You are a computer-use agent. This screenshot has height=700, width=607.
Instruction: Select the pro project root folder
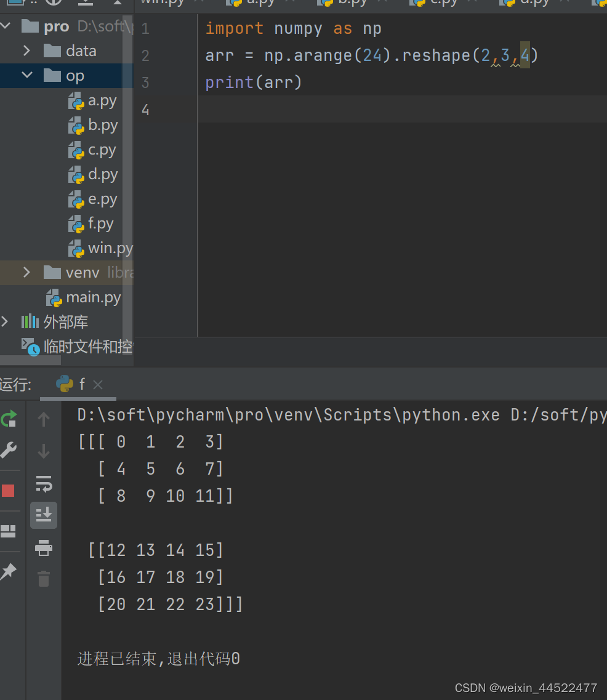(66, 27)
